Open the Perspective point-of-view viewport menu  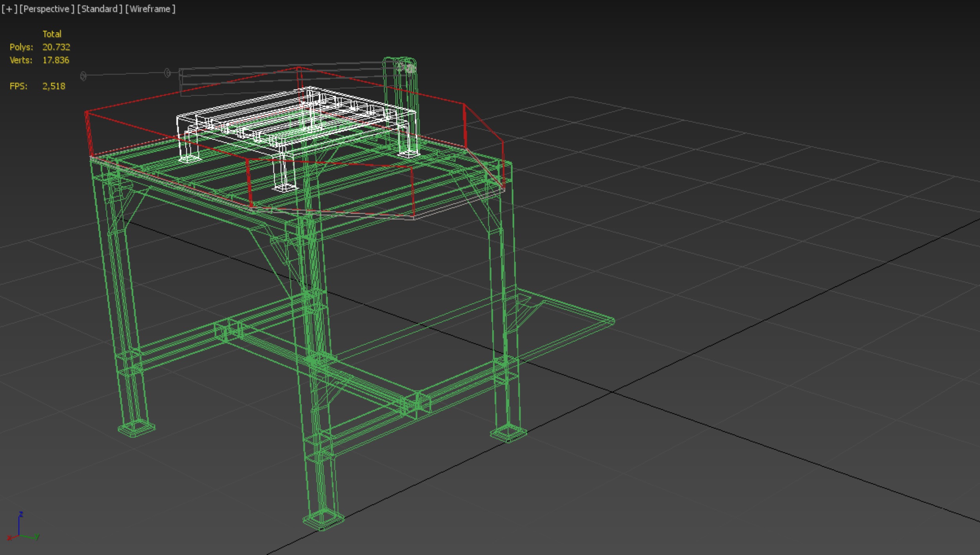point(47,9)
